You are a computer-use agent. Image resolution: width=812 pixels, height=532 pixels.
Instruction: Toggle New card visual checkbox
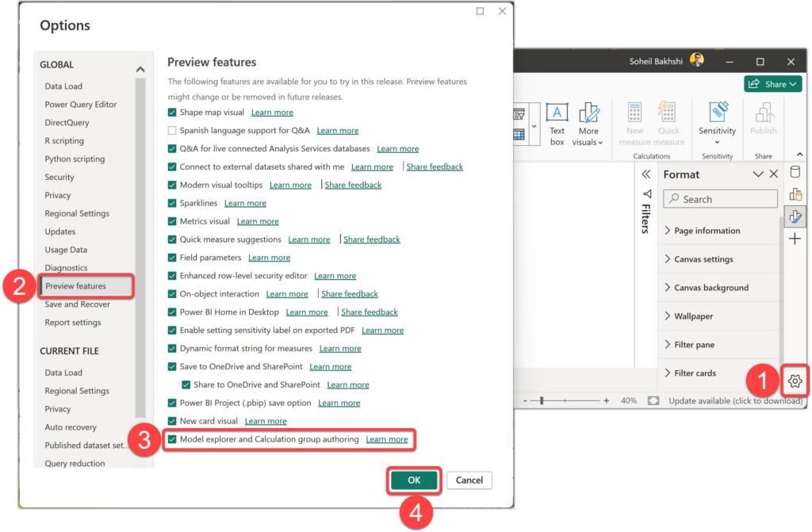172,421
